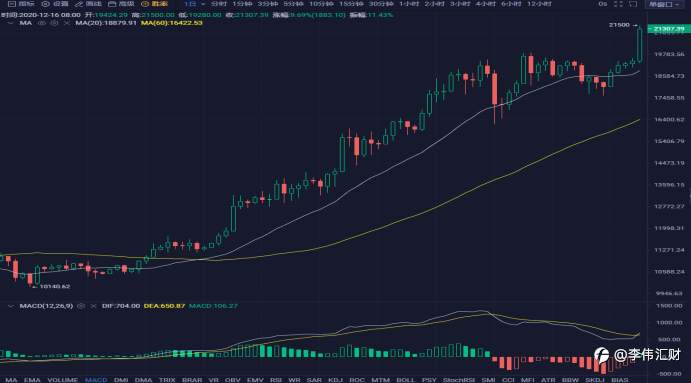The width and height of the screenshot is (691, 383).
Task: Select ROC in the bottom indicator bar
Action: 357,379
